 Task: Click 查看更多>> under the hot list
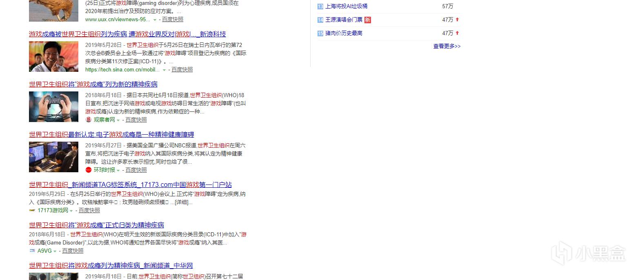(x=446, y=46)
